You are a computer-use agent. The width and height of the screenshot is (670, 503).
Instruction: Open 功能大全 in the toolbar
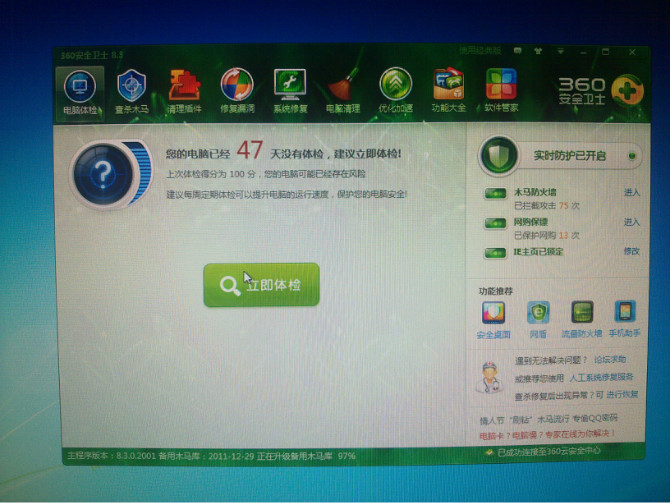tap(448, 91)
